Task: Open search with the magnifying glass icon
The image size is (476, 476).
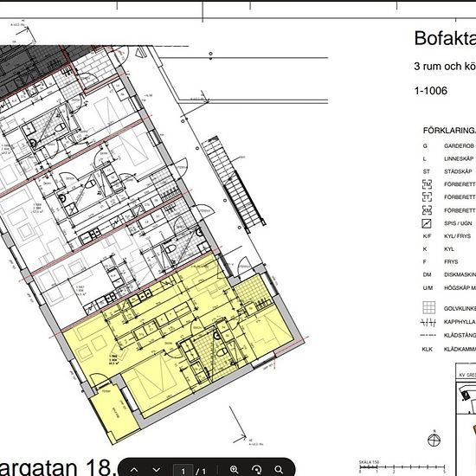Action: pyautogui.click(x=279, y=470)
